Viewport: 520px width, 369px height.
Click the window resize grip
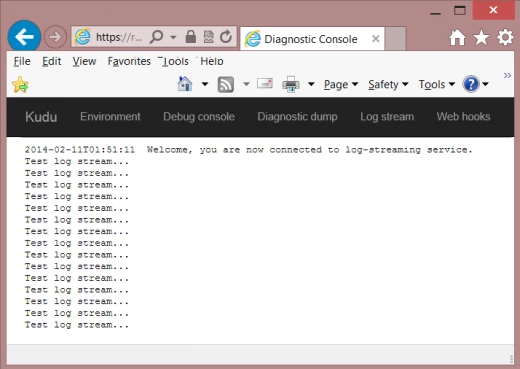(x=511, y=359)
